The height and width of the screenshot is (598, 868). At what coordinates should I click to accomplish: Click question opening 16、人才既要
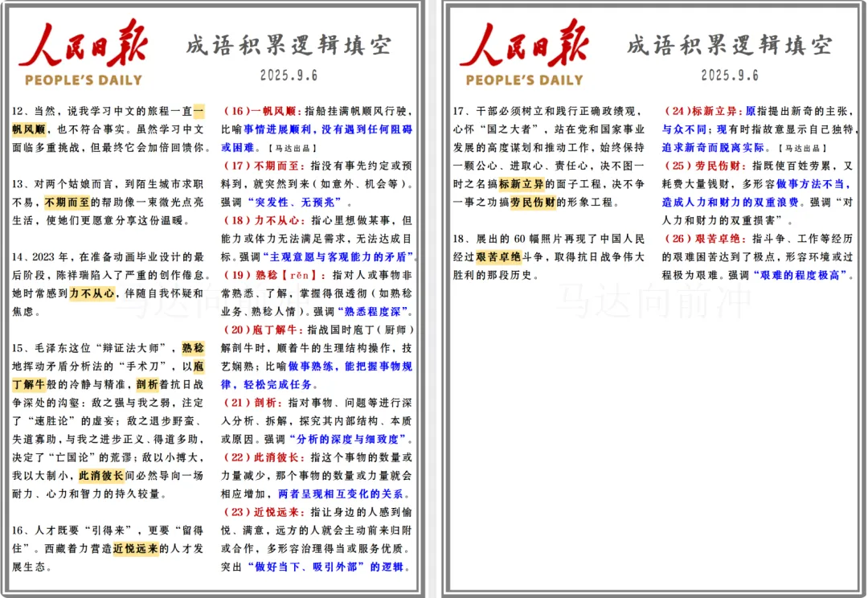45,530
